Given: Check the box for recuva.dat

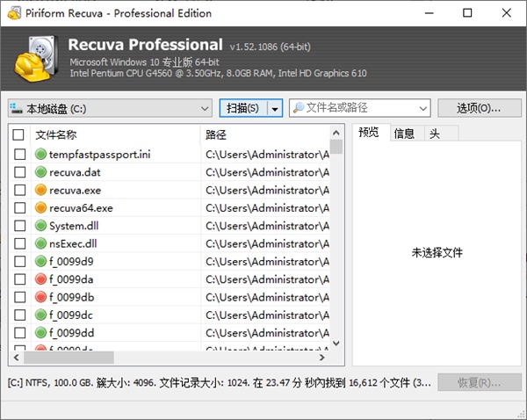Looking at the screenshot, I should point(20,172).
